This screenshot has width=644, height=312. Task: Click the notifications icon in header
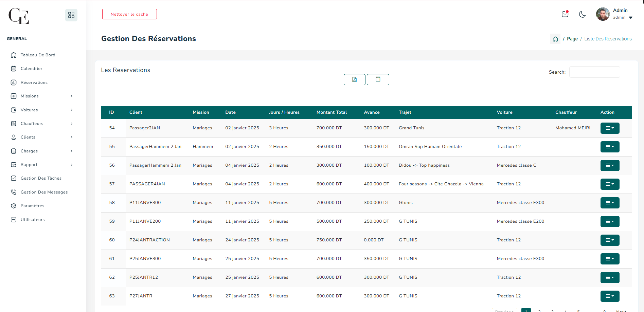[565, 14]
